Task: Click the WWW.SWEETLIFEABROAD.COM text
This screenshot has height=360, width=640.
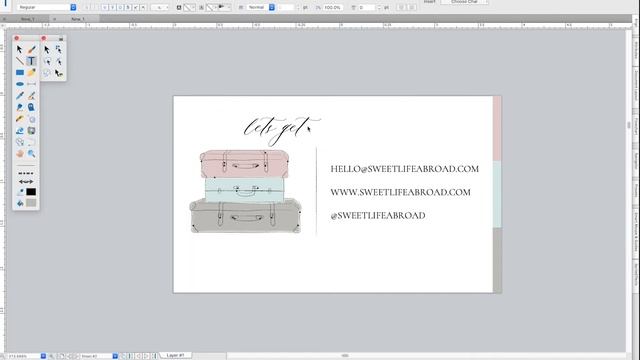Action: [x=400, y=192]
